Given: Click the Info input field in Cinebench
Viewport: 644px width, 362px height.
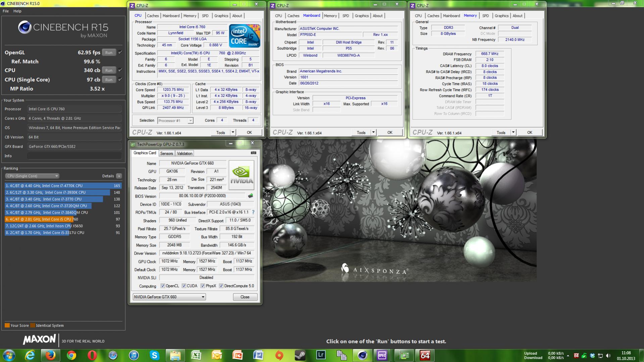Looking at the screenshot, I should pyautogui.click(x=74, y=156).
